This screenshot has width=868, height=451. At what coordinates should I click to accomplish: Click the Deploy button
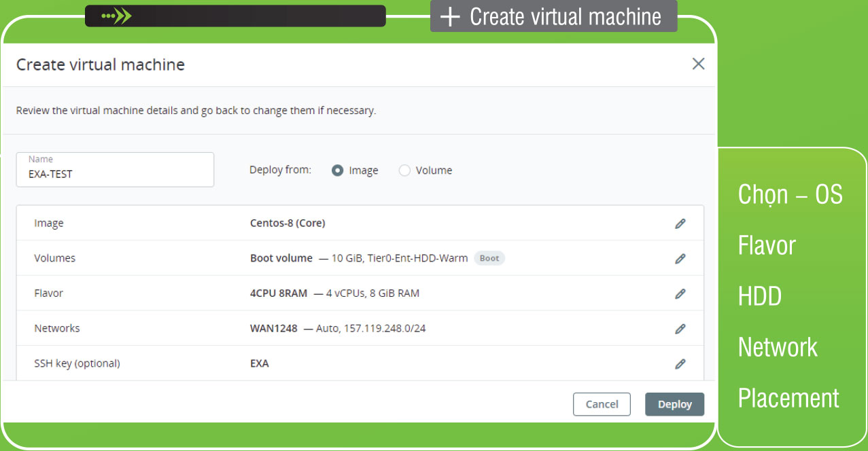[x=674, y=404]
